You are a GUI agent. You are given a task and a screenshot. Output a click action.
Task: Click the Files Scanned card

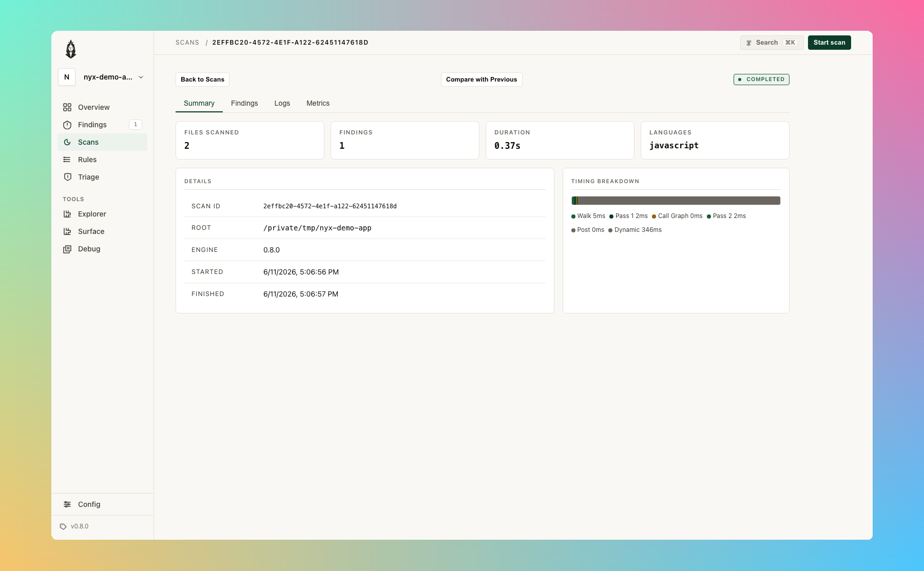coord(250,140)
